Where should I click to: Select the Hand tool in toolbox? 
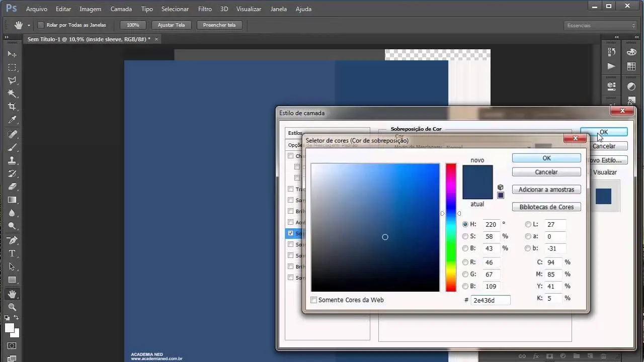12,294
